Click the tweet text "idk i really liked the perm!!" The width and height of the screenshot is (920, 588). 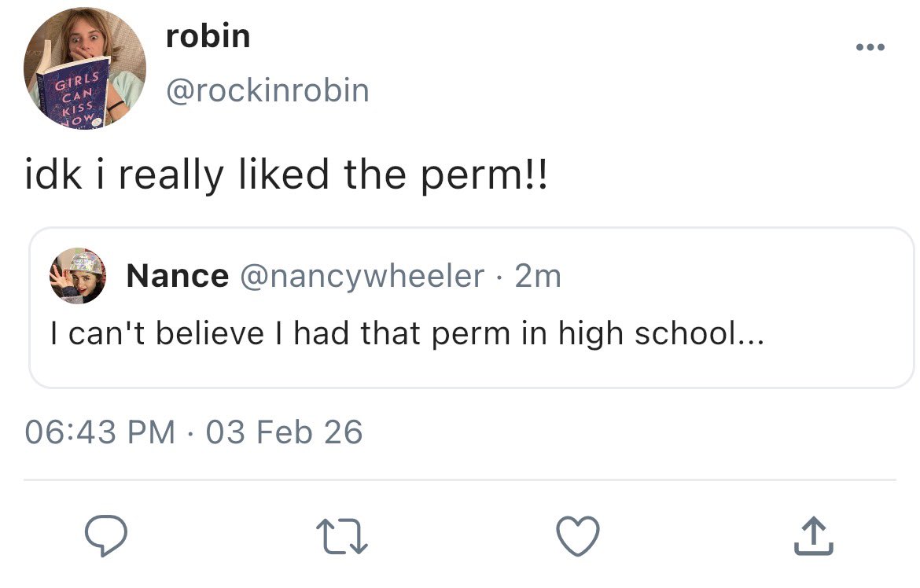click(x=284, y=175)
